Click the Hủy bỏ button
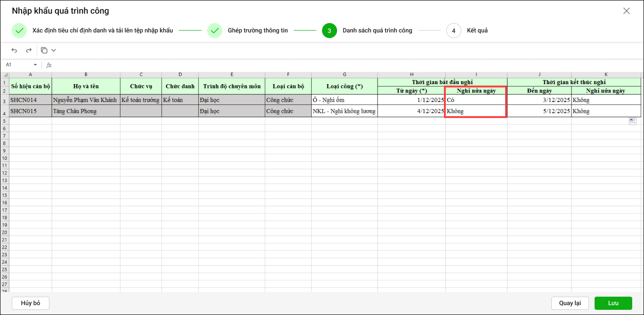The height and width of the screenshot is (315, 644). (31, 303)
